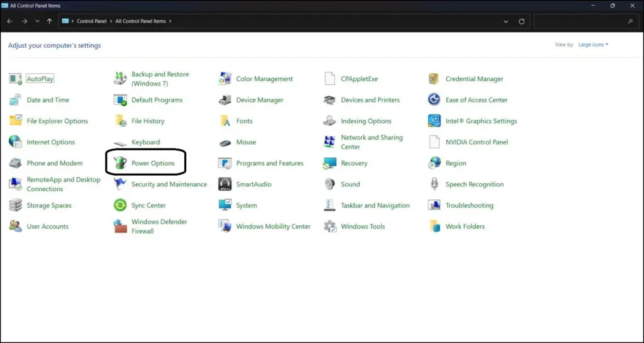Open the Credential Manager icon
The height and width of the screenshot is (343, 644).
click(434, 79)
